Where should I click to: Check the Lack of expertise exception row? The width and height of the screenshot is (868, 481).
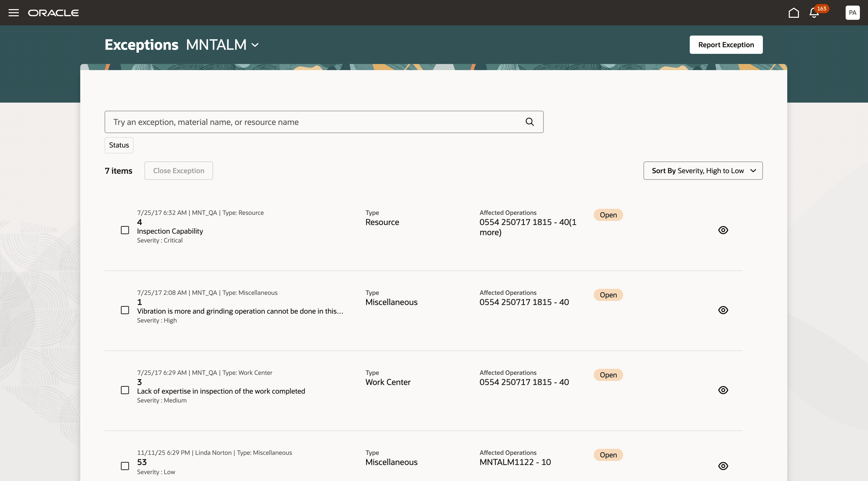(x=125, y=390)
